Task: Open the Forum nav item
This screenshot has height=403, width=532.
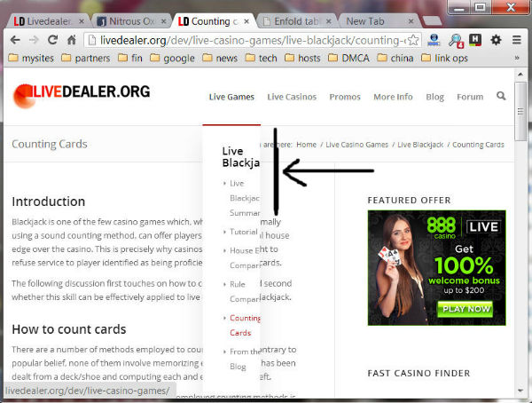Action: (x=470, y=97)
